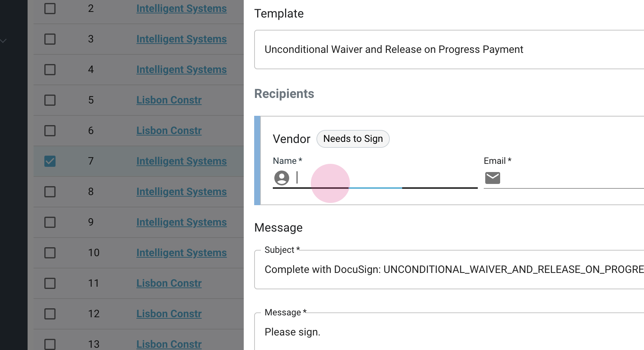Click Intelligent Systems link in row 8
The width and height of the screenshot is (644, 350).
181,192
